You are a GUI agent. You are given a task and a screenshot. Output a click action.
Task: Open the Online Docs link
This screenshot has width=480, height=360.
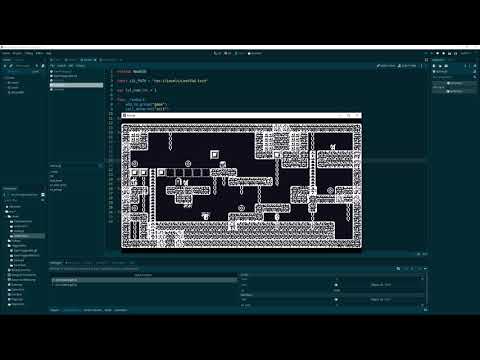386,66
